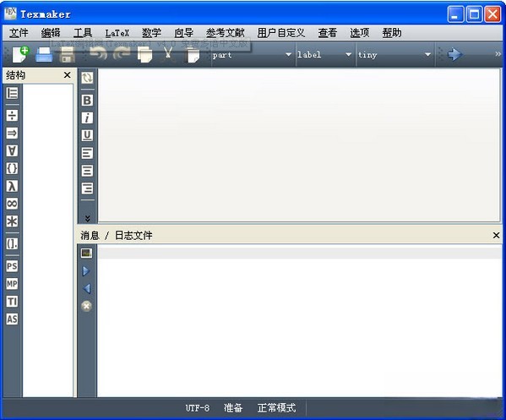Screen dimensions: 506x420
Task: Open the MP MetaPost commands panel
Action: [x=12, y=284]
